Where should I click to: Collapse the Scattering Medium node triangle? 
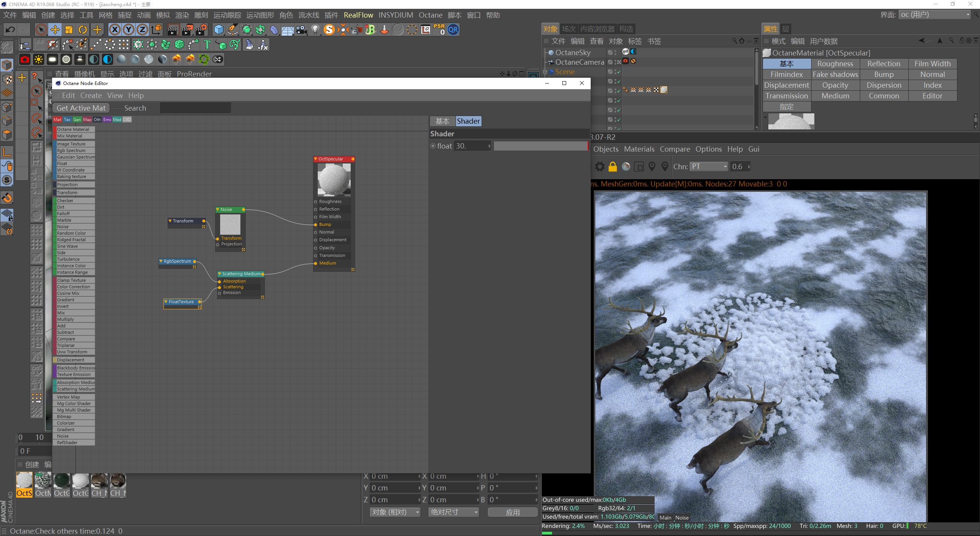(220, 274)
